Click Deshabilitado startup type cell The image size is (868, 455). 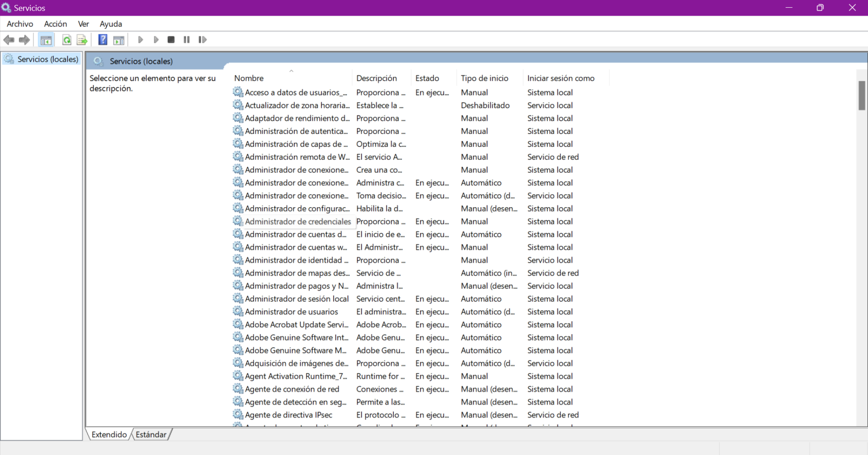coord(485,105)
